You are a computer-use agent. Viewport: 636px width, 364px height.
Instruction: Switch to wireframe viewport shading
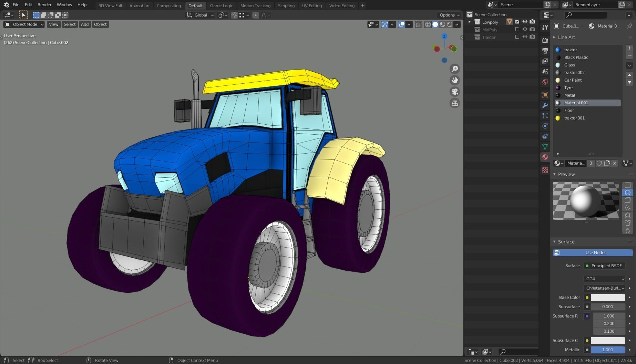pos(428,24)
